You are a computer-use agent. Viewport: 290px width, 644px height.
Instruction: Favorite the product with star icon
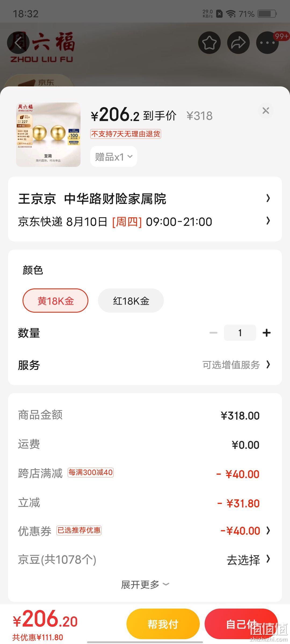[x=209, y=43]
